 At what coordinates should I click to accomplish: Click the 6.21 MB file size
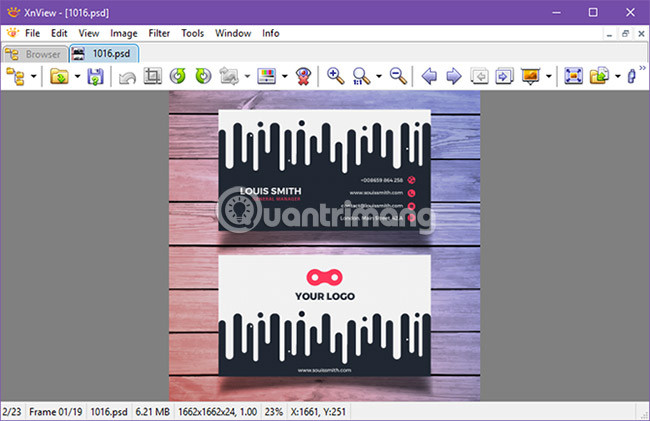[x=153, y=412]
